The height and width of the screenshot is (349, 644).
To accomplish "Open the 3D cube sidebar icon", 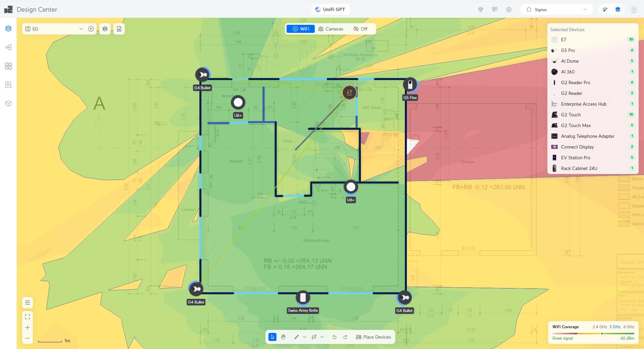I will pos(8,104).
